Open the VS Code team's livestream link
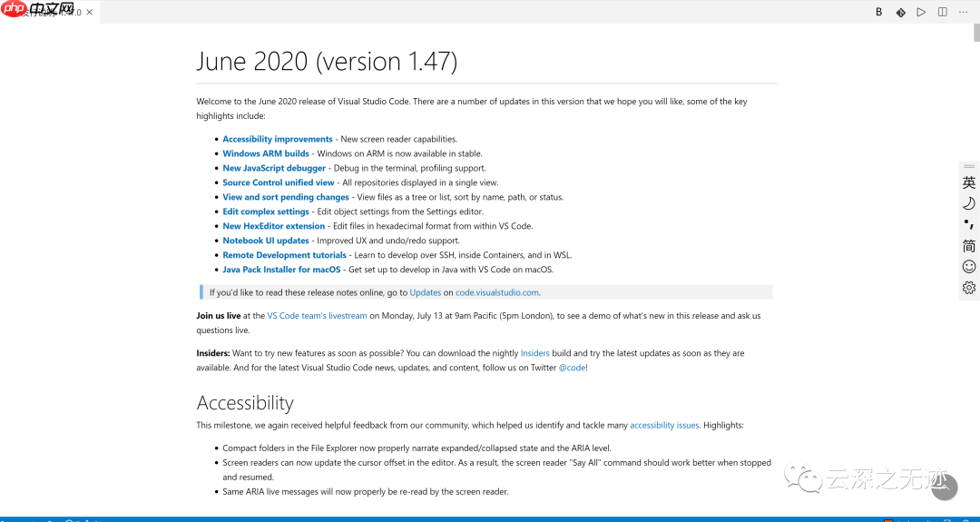This screenshot has width=980, height=522. click(317, 316)
